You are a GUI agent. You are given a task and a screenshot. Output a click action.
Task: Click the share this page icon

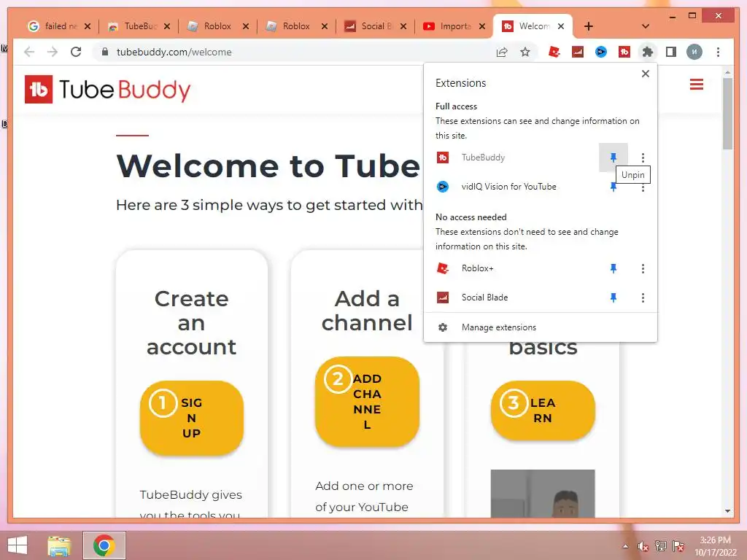(x=502, y=52)
